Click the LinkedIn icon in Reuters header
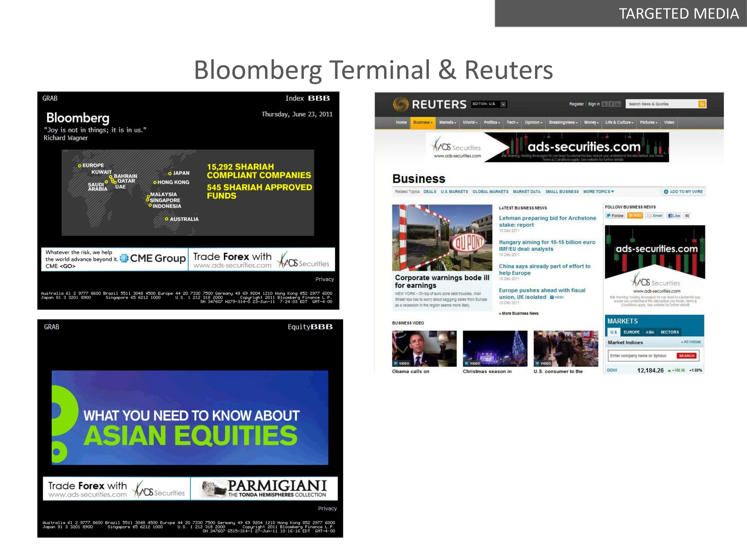The height and width of the screenshot is (560, 747). (x=618, y=104)
